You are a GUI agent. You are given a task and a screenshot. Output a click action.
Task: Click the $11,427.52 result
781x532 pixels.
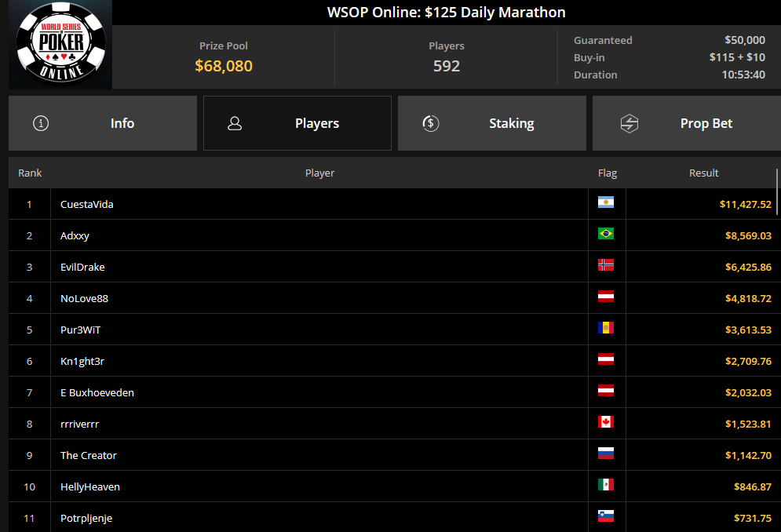click(745, 204)
